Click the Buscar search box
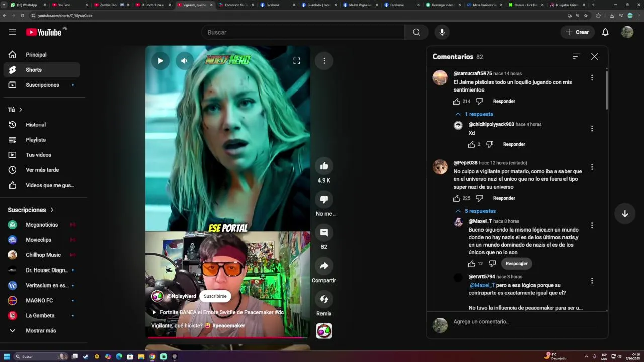The width and height of the screenshot is (644, 362). pos(303,32)
